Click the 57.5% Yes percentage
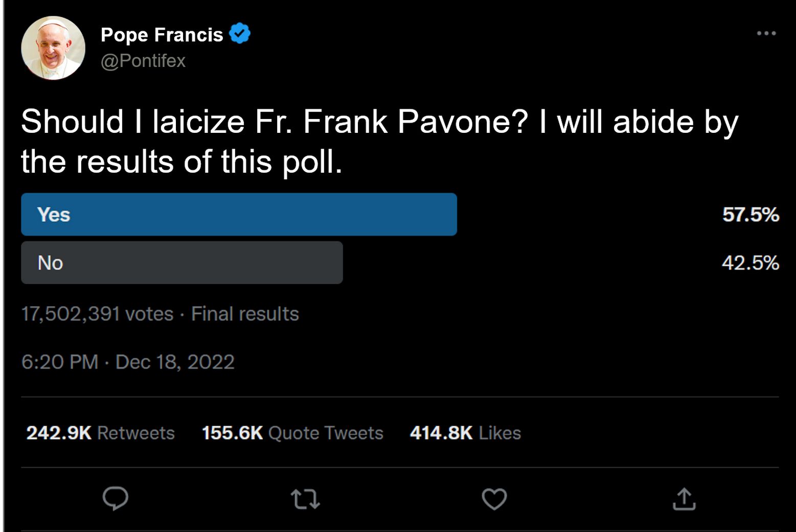The height and width of the screenshot is (532, 796). point(750,215)
